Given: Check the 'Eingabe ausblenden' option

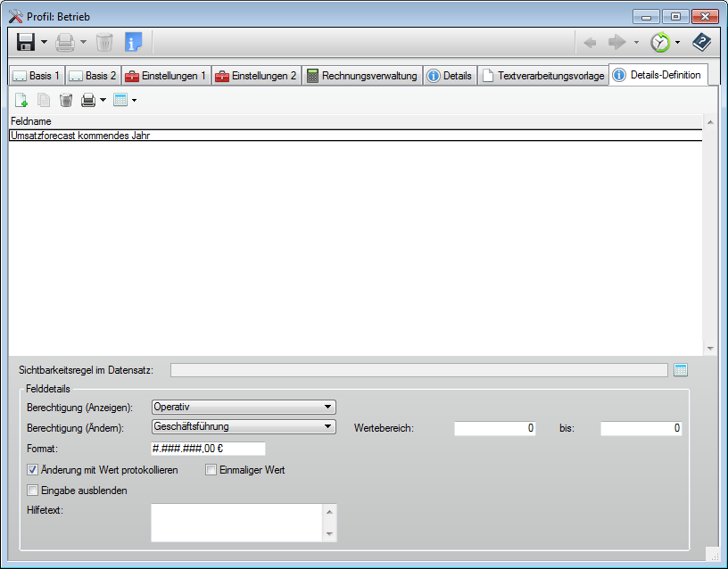Looking at the screenshot, I should [x=33, y=491].
